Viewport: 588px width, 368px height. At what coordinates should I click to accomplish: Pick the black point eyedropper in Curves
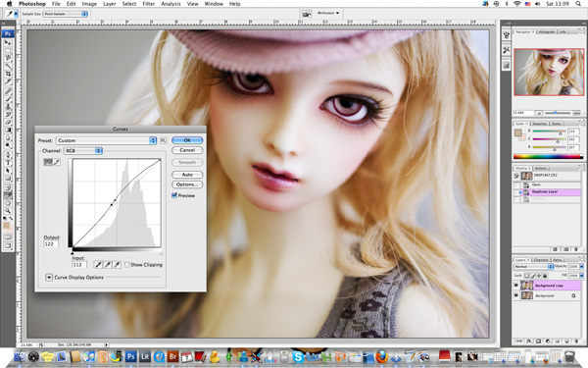pyautogui.click(x=98, y=265)
